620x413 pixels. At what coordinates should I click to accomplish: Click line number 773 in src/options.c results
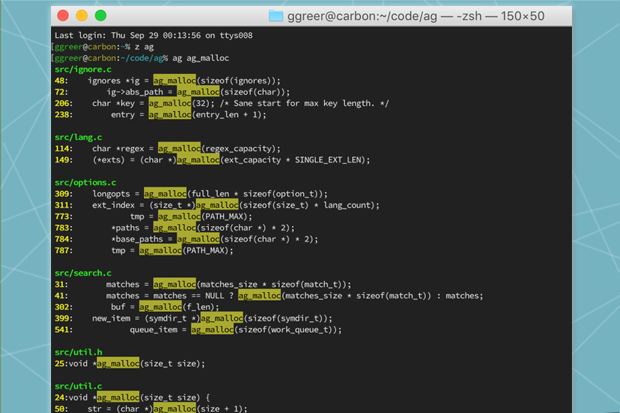(63, 216)
